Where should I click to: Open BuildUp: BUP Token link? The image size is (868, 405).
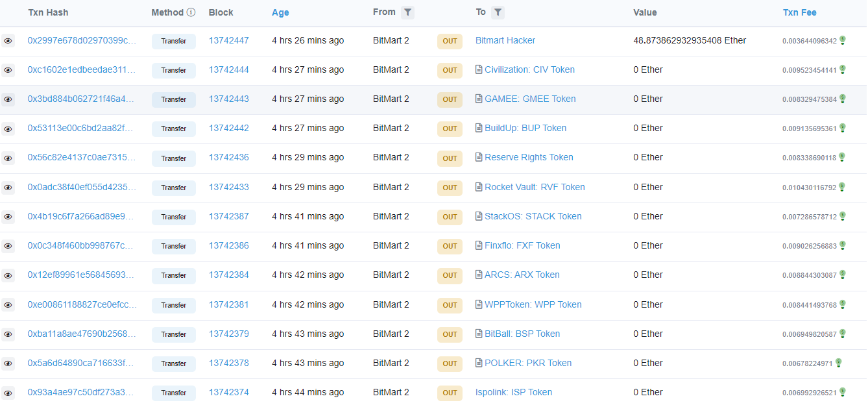[x=525, y=128]
